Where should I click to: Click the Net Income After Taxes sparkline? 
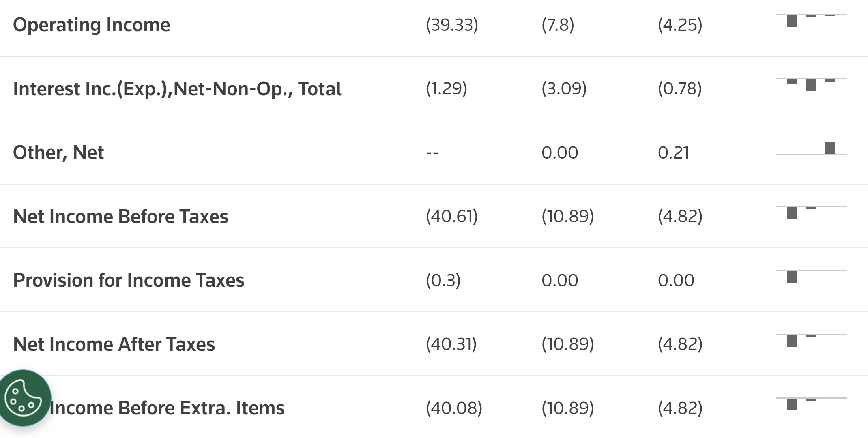pyautogui.click(x=810, y=340)
